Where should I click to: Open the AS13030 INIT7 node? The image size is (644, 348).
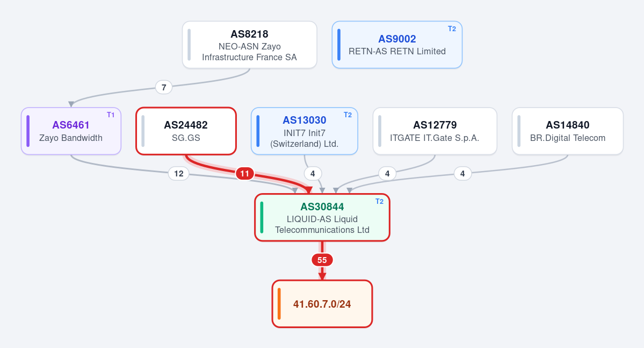(305, 131)
